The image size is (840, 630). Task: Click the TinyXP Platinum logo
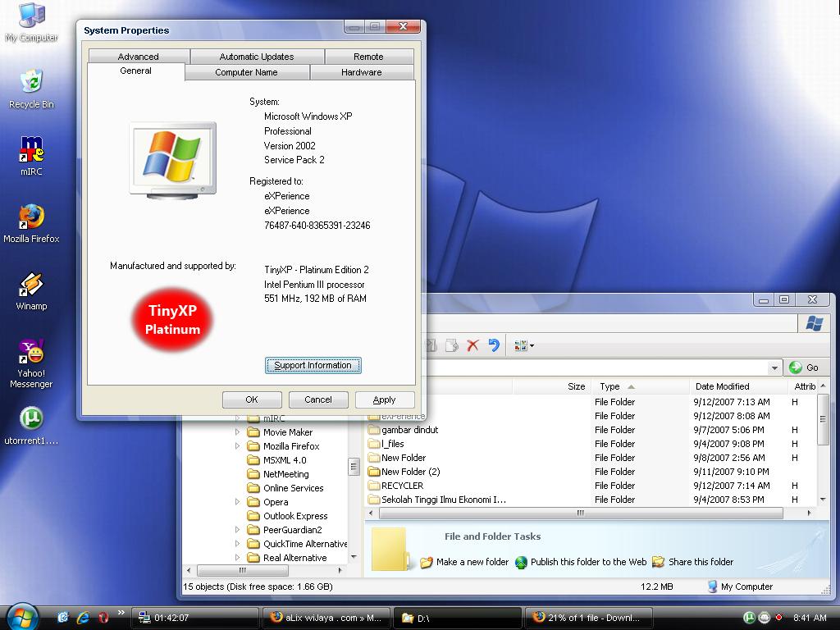pos(171,320)
